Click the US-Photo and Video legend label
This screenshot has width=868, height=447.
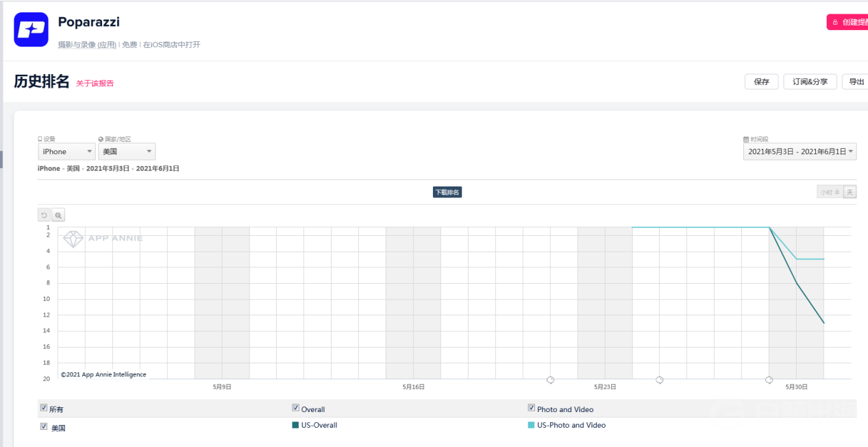click(571, 425)
